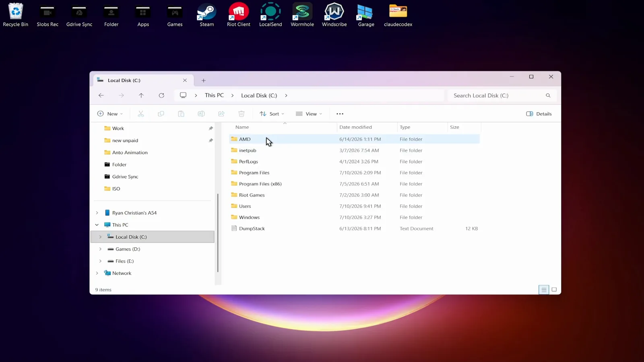Image resolution: width=644 pixels, height=362 pixels.
Task: Open Wormhole desktop shortcut
Action: 302,14
